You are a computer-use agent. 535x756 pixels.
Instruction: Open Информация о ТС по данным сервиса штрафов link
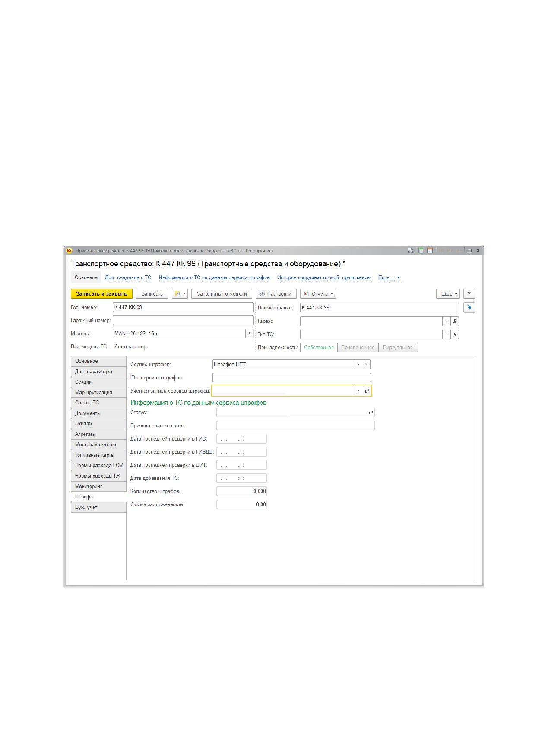(x=214, y=277)
